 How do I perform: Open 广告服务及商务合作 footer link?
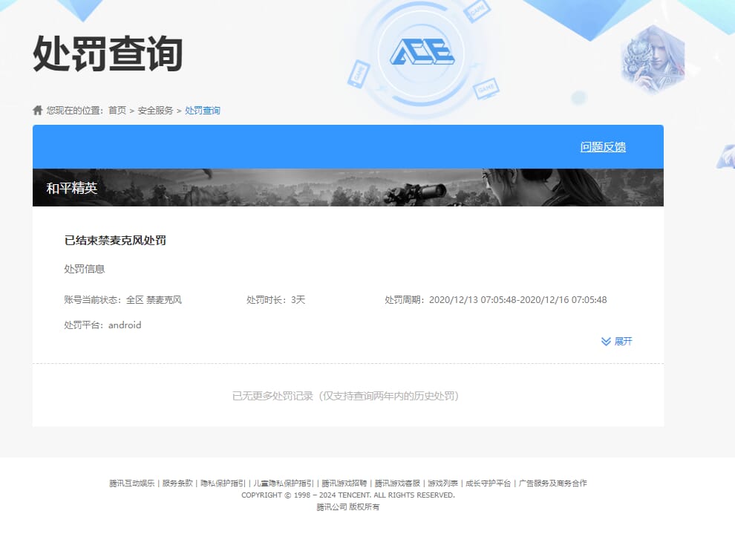pos(552,483)
